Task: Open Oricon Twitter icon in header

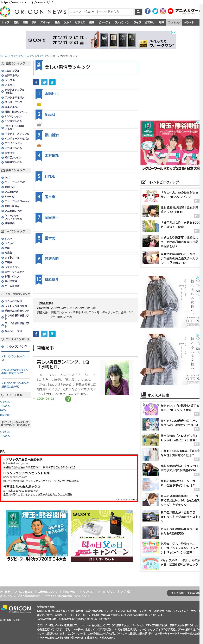Action: point(156,11)
